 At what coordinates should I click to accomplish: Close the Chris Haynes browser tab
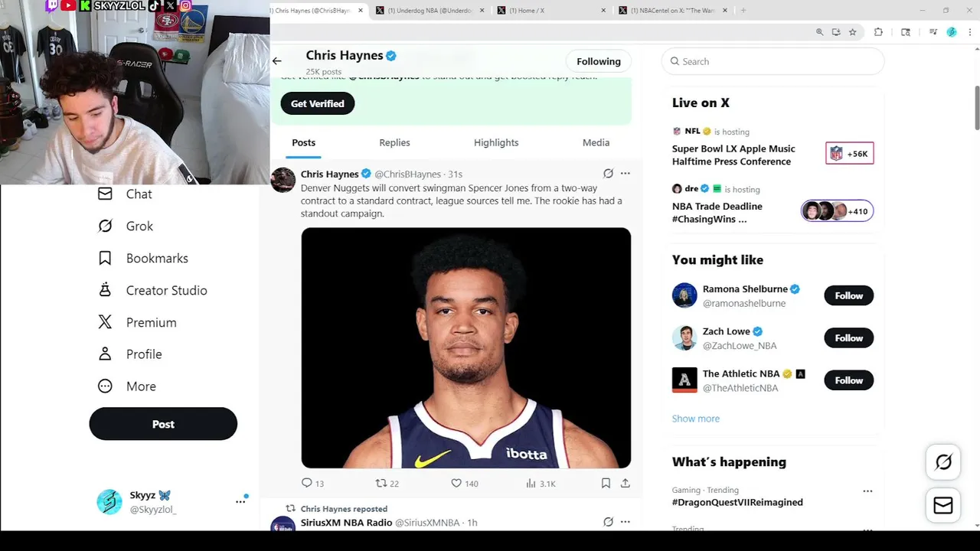(x=361, y=11)
